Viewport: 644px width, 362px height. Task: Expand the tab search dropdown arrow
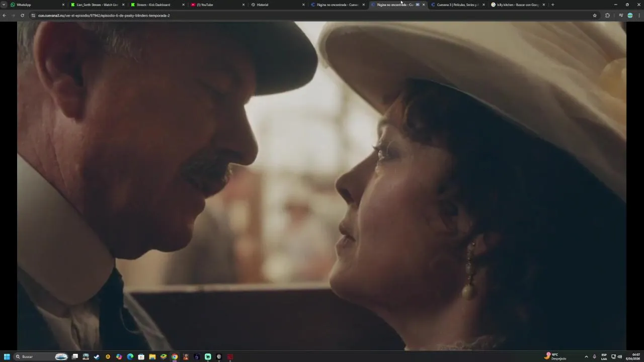coord(4,5)
